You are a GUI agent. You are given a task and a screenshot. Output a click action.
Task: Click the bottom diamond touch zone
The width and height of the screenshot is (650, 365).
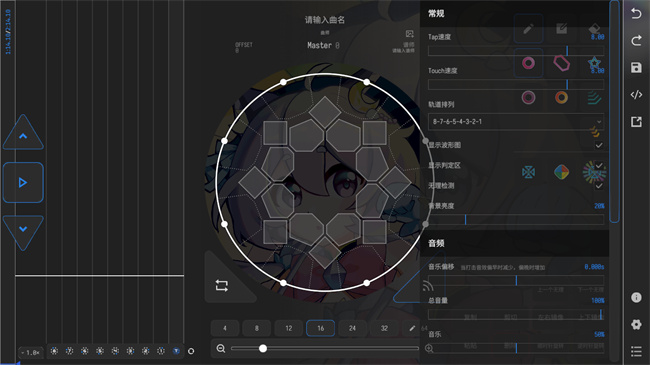click(x=325, y=252)
